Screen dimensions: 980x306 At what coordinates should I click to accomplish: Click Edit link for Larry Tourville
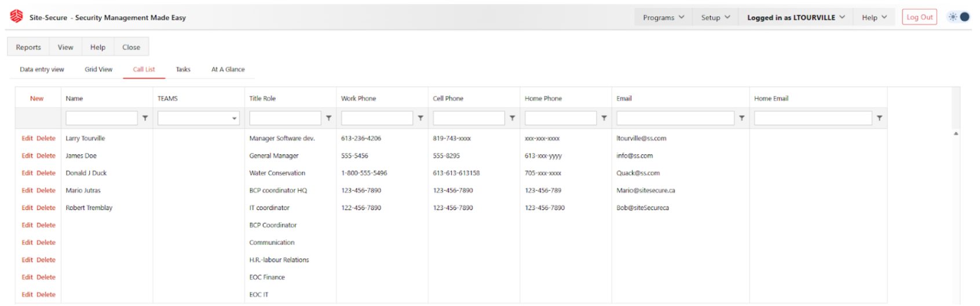[x=27, y=138]
